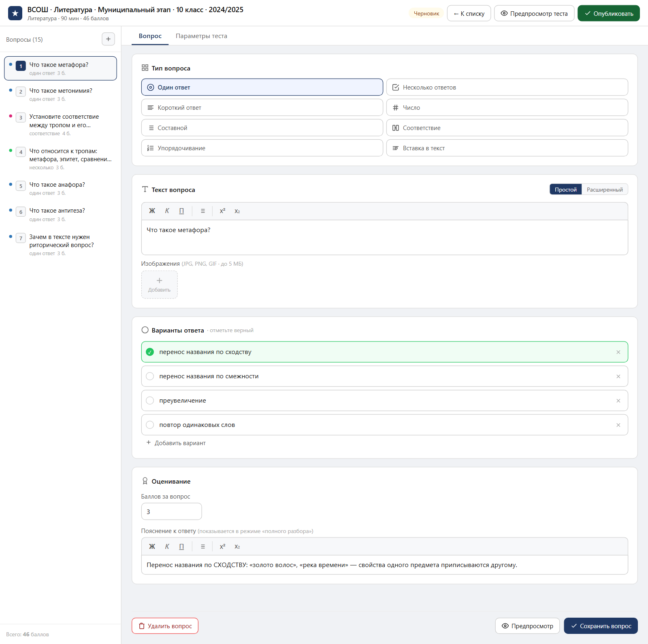Remove answer 'повтор одинаковых слов'

tap(618, 425)
